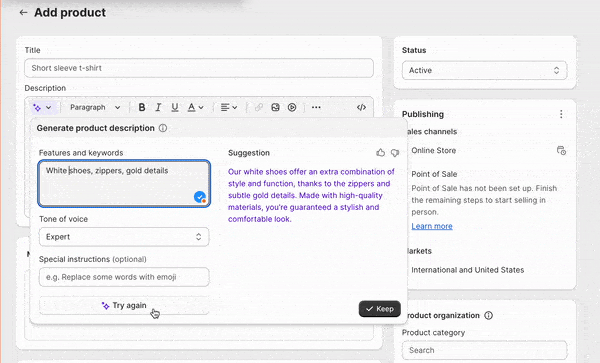
Task: Open the AI generate text dropdown
Action: pyautogui.click(x=42, y=107)
